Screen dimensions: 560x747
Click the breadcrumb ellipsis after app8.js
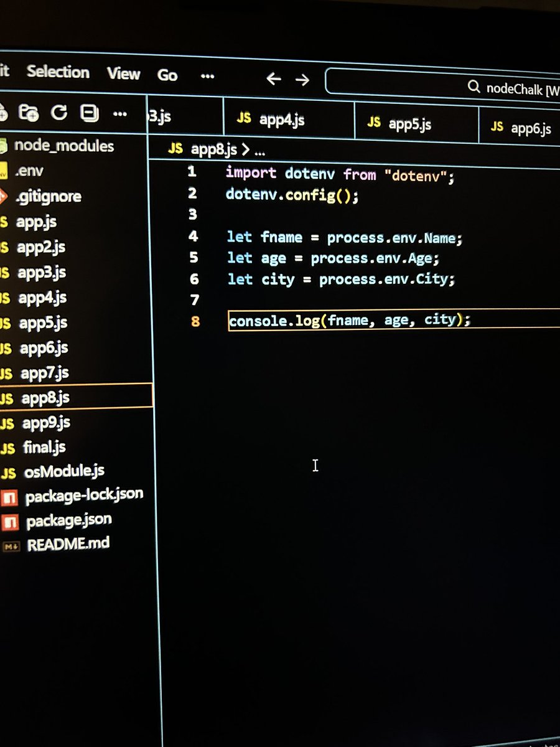[260, 151]
